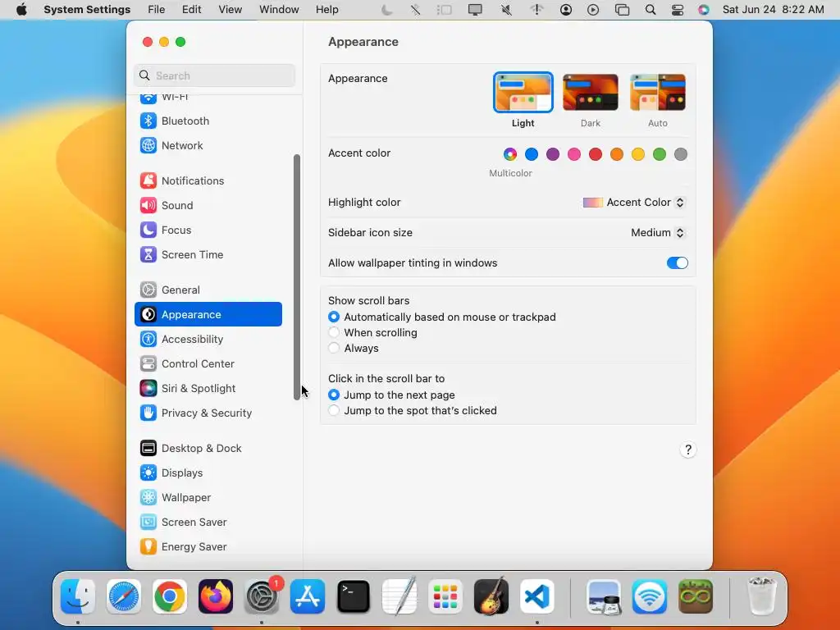Open Screen Saver settings

coord(208,523)
